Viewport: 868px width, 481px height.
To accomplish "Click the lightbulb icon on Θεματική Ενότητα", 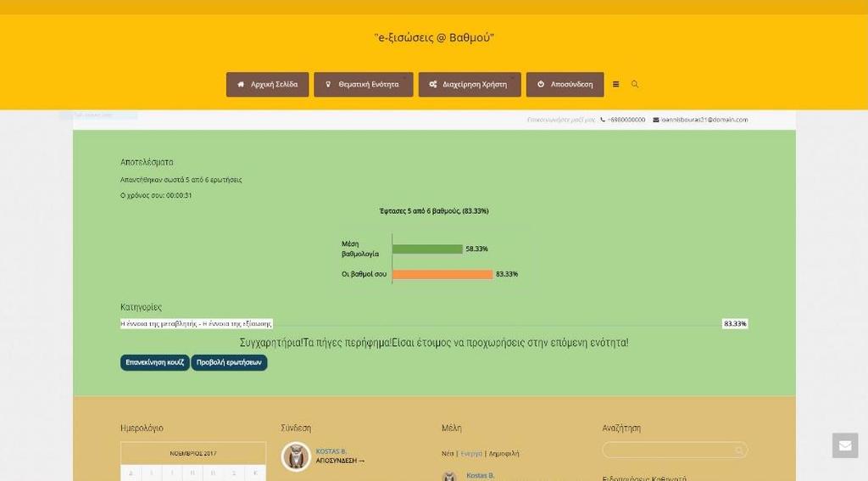I will 328,84.
